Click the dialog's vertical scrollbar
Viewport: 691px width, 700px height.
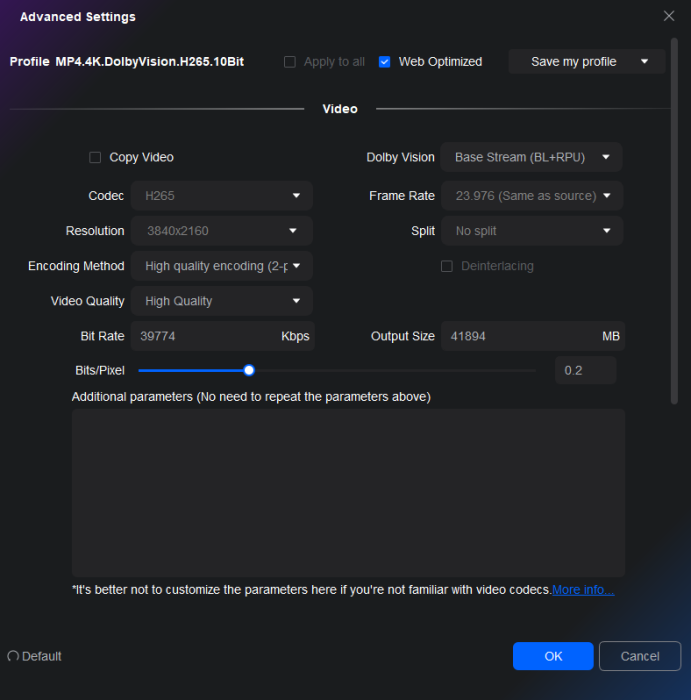pos(674,221)
